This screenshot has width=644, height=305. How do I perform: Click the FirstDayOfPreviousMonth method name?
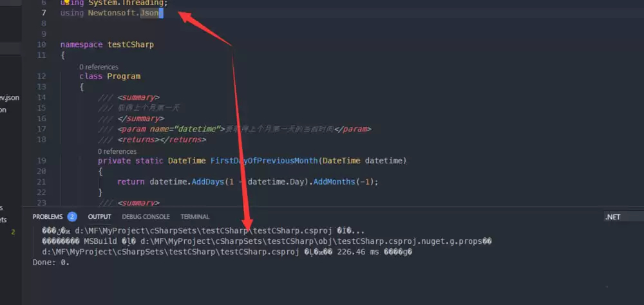(264, 160)
